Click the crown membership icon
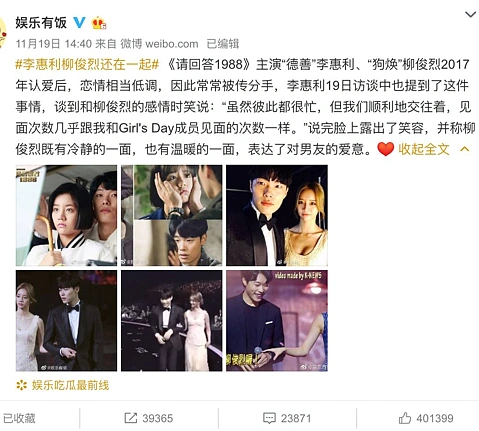Screen dimensions: 479x431 pyautogui.click(x=99, y=23)
